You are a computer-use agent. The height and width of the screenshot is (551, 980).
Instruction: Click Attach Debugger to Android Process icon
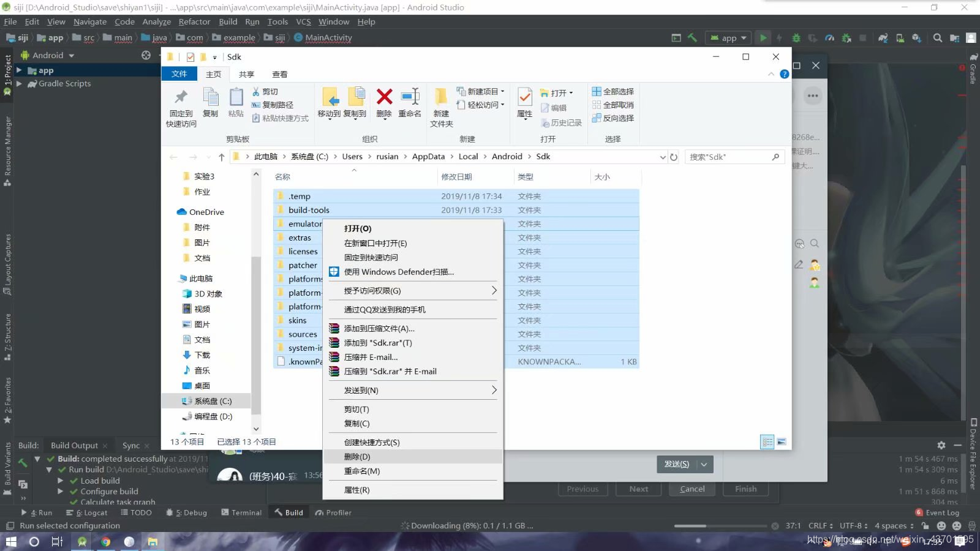click(x=846, y=38)
